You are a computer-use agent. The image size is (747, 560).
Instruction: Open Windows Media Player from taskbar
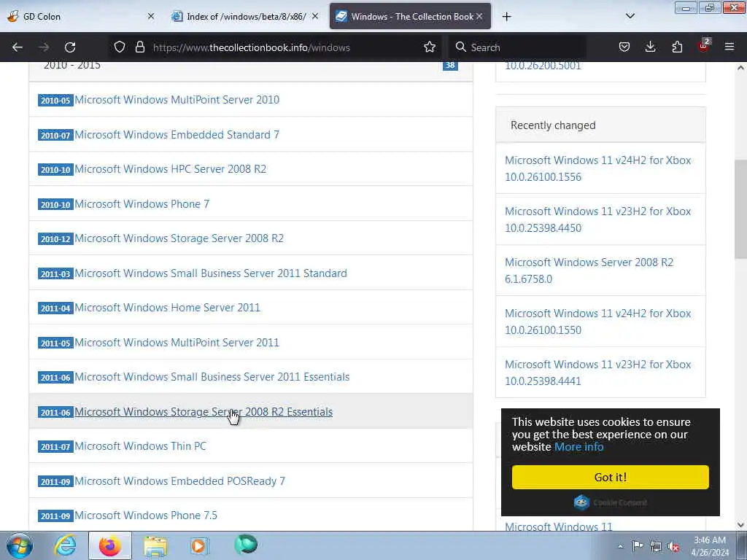(x=199, y=545)
